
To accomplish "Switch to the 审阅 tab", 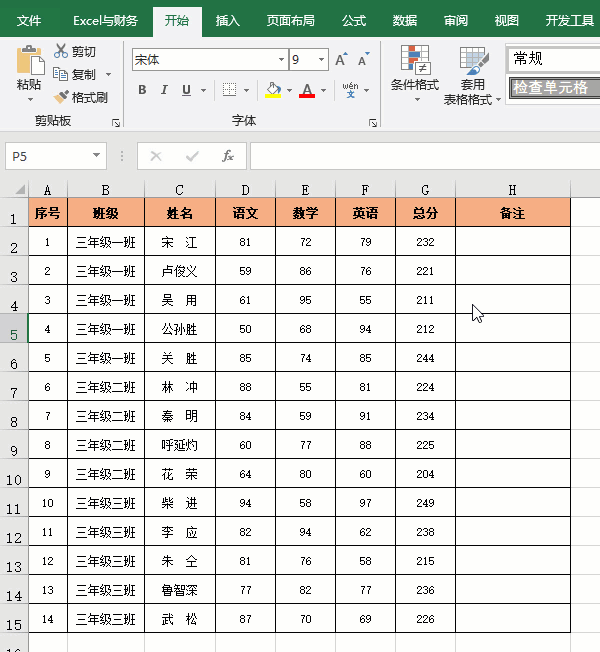I will (x=456, y=20).
